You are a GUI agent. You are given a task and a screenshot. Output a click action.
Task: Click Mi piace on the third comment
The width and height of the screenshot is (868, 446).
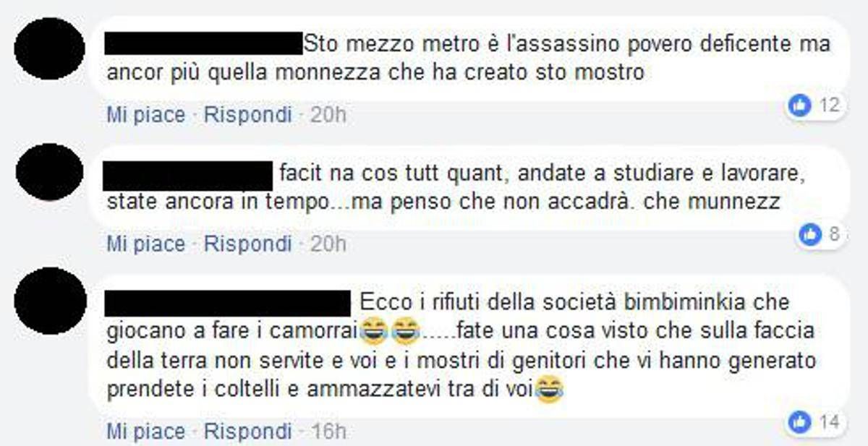146,432
